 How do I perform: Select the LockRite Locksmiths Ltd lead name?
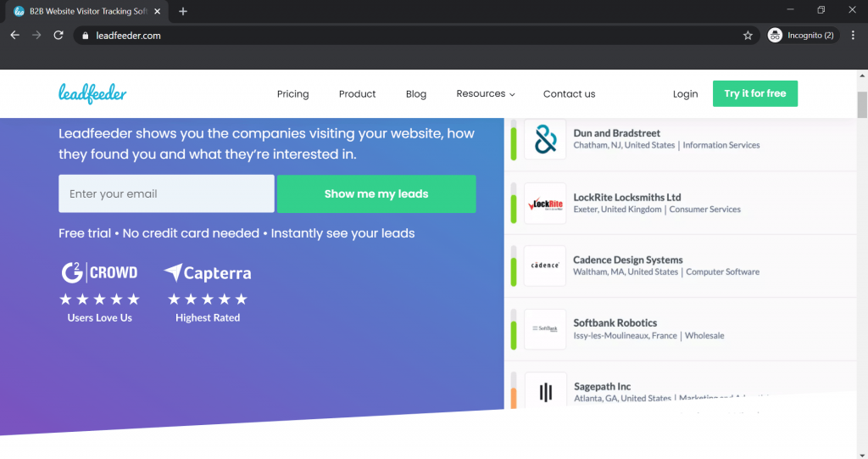tap(627, 197)
